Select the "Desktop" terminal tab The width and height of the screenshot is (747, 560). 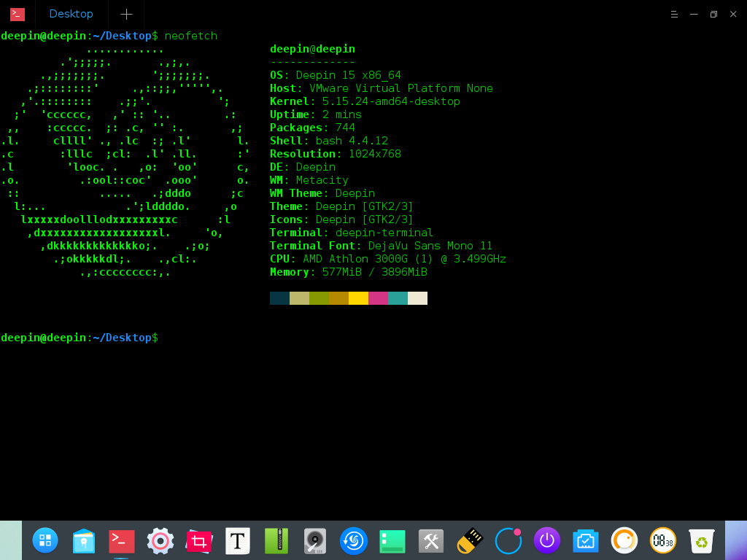[71, 14]
